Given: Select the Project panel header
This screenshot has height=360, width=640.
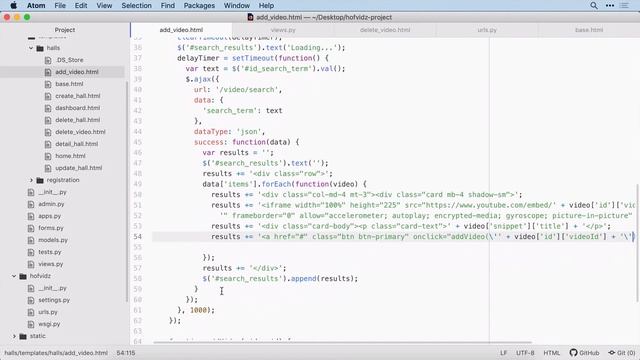Looking at the screenshot, I should 64,30.
